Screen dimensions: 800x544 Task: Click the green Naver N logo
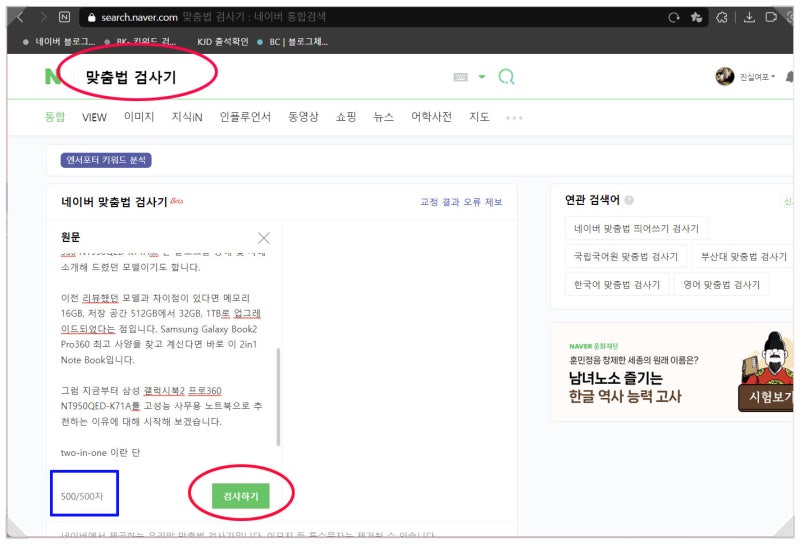coord(53,77)
